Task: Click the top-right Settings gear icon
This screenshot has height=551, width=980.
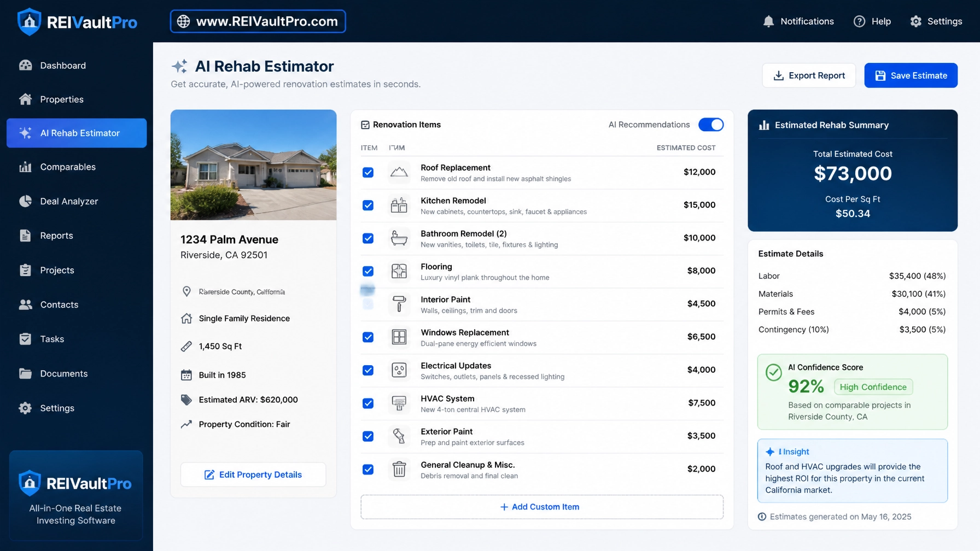Action: 916,21
